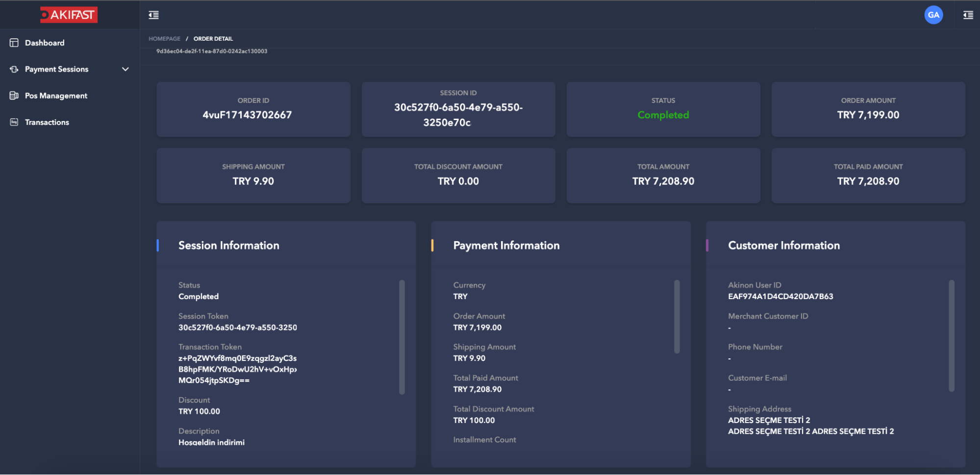Image resolution: width=980 pixels, height=475 pixels.
Task: Open the GA user avatar
Action: [933, 15]
